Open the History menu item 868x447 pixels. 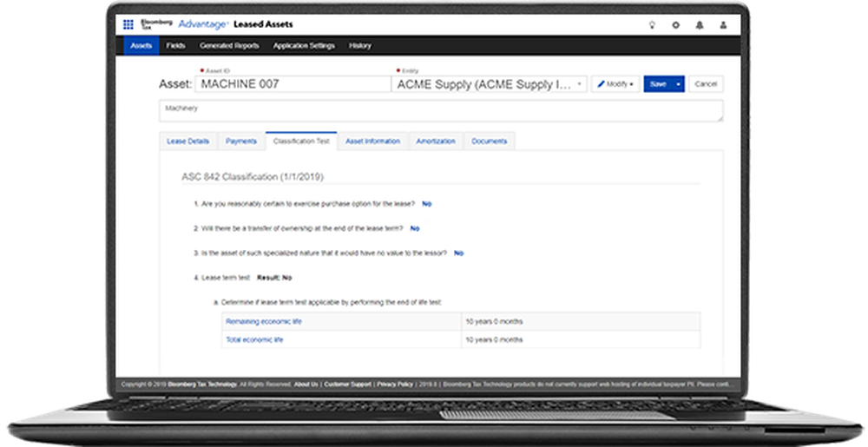[360, 46]
